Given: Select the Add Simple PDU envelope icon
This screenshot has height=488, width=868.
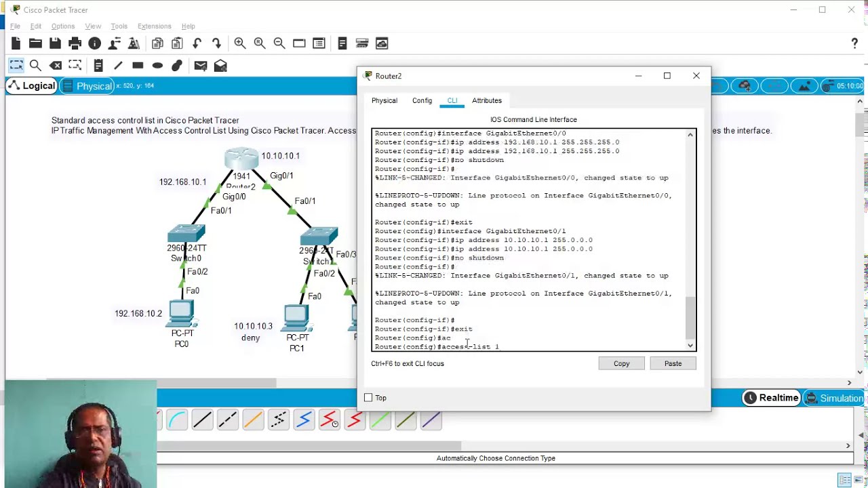Looking at the screenshot, I should [200, 66].
